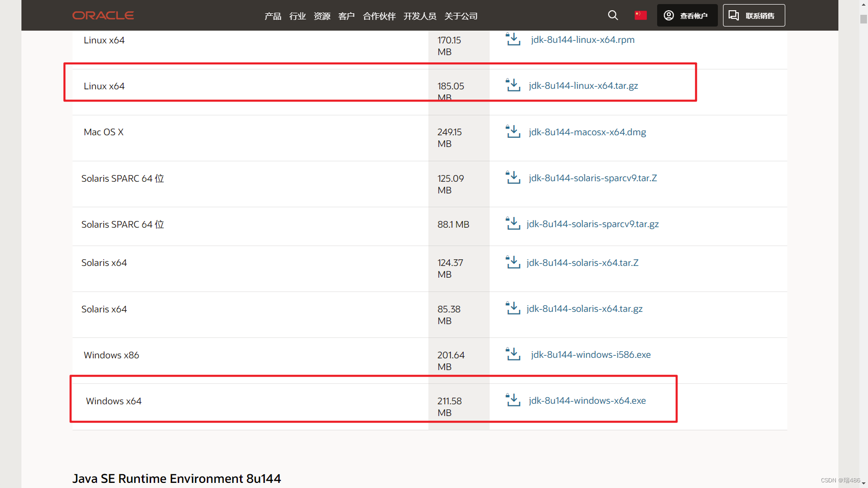
Task: Click the page vertical scrollbar thumb
Action: coord(863,19)
